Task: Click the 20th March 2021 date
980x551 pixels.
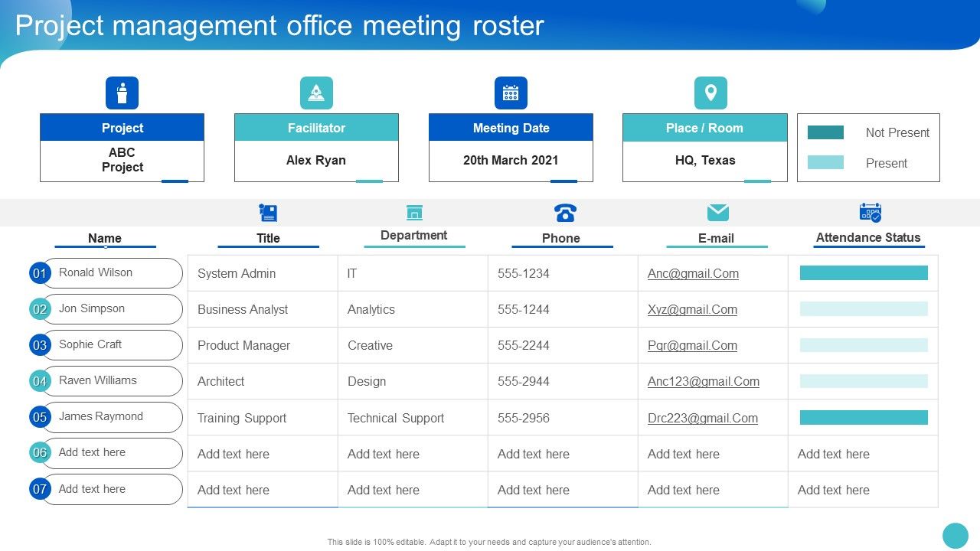Action: click(x=511, y=160)
